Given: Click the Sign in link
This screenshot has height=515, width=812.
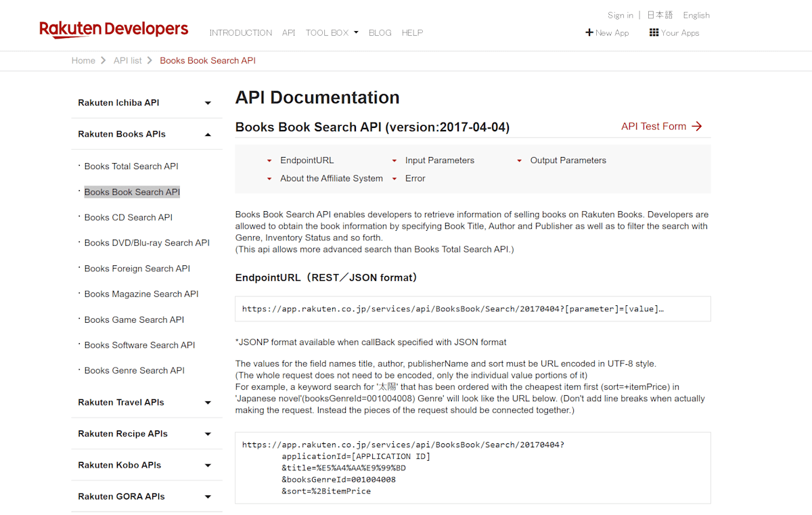Looking at the screenshot, I should [x=621, y=15].
